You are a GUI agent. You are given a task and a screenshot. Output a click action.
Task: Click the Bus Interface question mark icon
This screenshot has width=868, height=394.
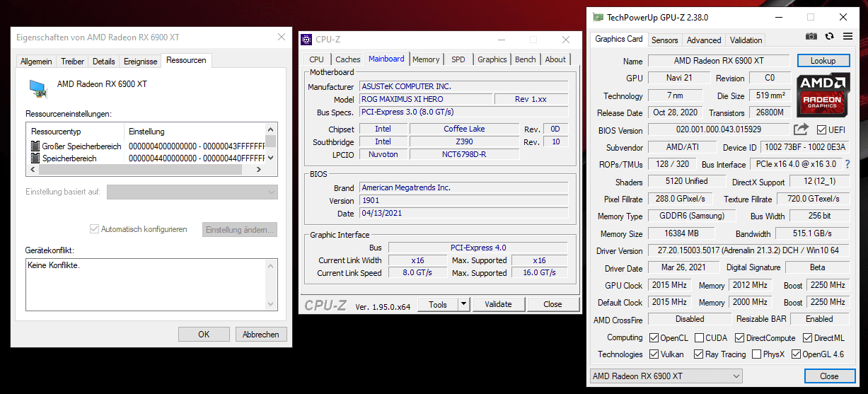point(847,164)
